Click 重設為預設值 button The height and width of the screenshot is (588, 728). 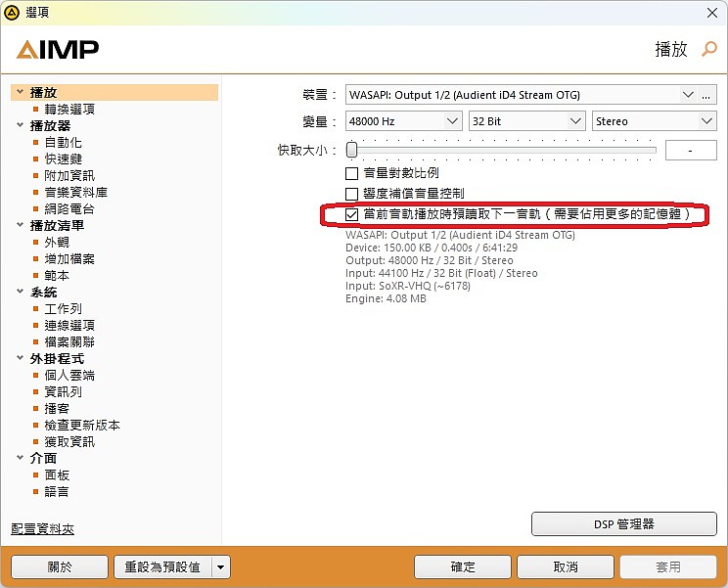coord(162,567)
